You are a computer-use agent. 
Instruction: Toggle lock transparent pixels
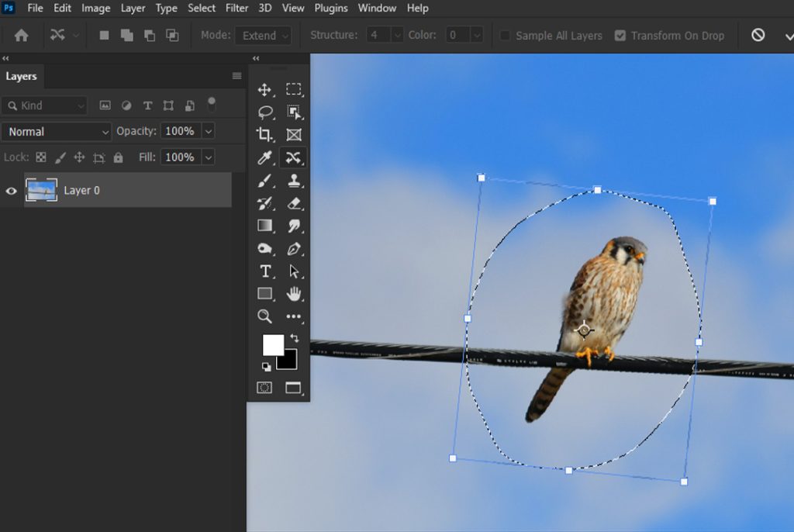tap(41, 157)
